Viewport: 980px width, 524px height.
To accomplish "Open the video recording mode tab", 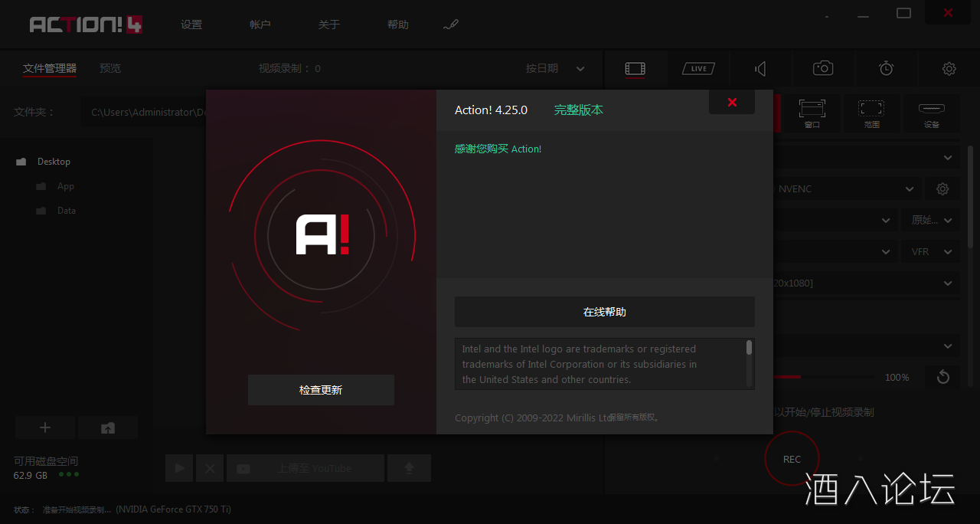I will [x=635, y=69].
